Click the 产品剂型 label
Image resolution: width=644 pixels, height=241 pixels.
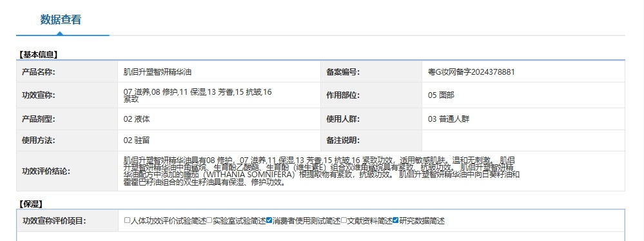tap(38, 119)
